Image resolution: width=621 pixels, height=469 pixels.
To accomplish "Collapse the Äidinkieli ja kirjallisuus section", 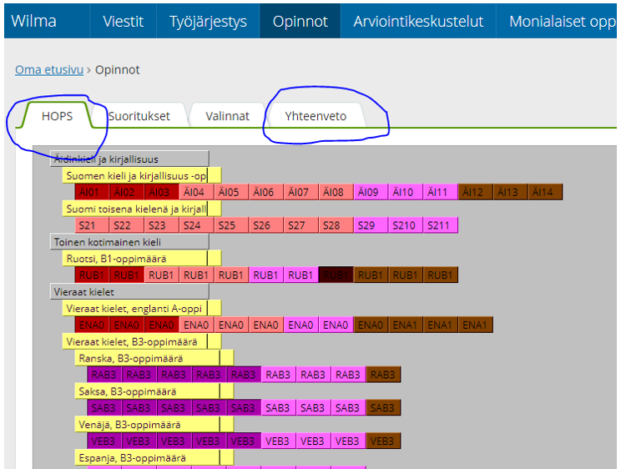I will coord(127,158).
